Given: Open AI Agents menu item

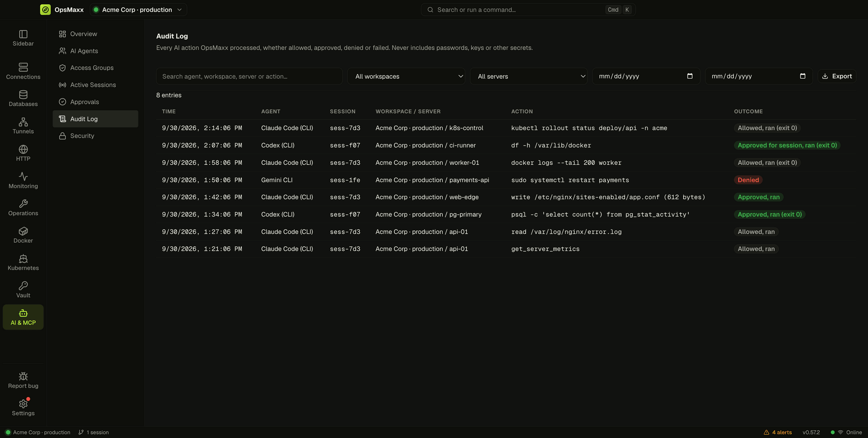Looking at the screenshot, I should pyautogui.click(x=95, y=51).
